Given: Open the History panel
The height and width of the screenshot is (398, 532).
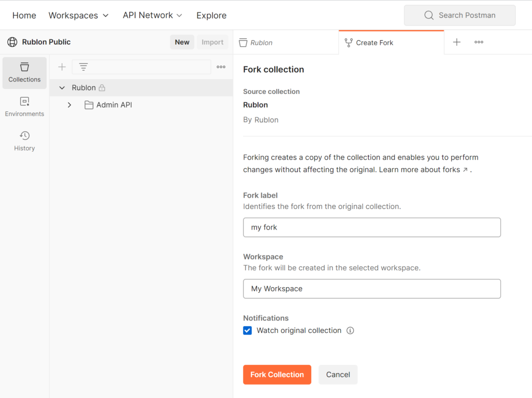Looking at the screenshot, I should (24, 141).
